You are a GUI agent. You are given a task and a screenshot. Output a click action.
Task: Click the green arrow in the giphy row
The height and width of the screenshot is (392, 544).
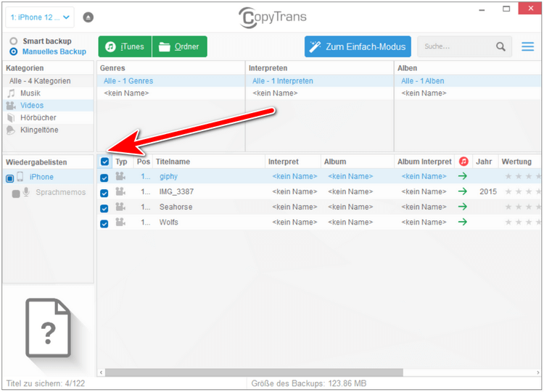click(463, 176)
